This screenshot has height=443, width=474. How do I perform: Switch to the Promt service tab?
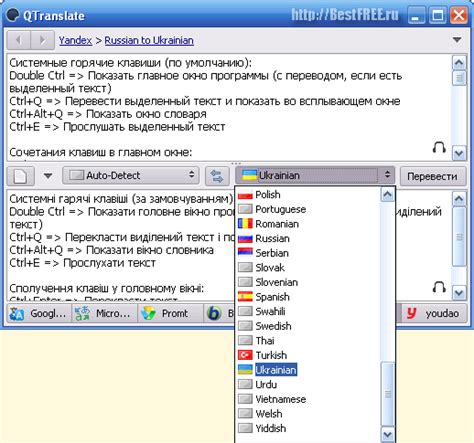(170, 313)
